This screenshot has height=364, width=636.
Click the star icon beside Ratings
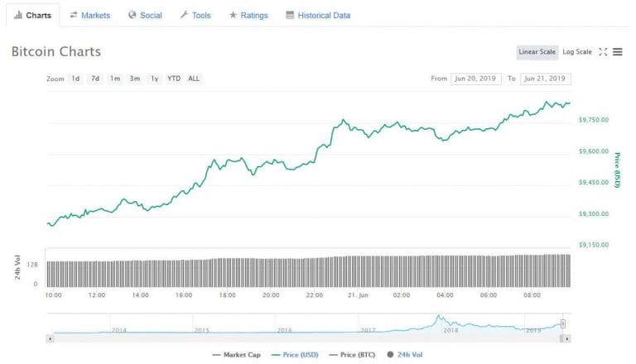[233, 15]
